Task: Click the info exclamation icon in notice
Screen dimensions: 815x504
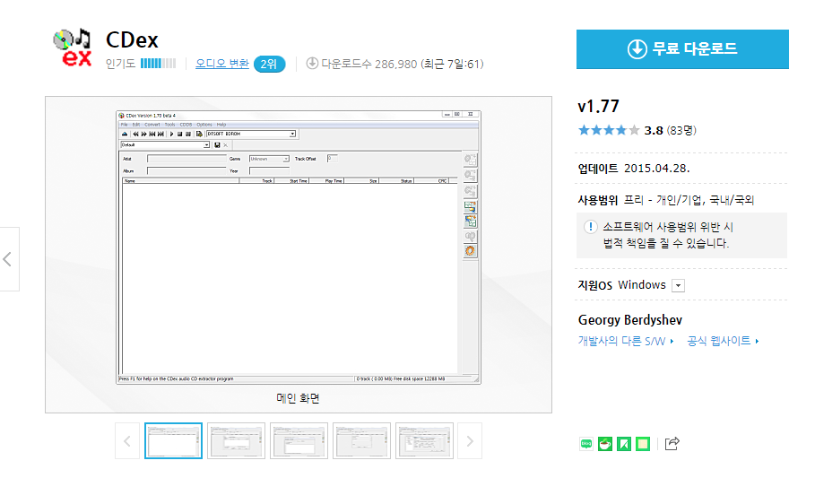Action: pos(591,227)
